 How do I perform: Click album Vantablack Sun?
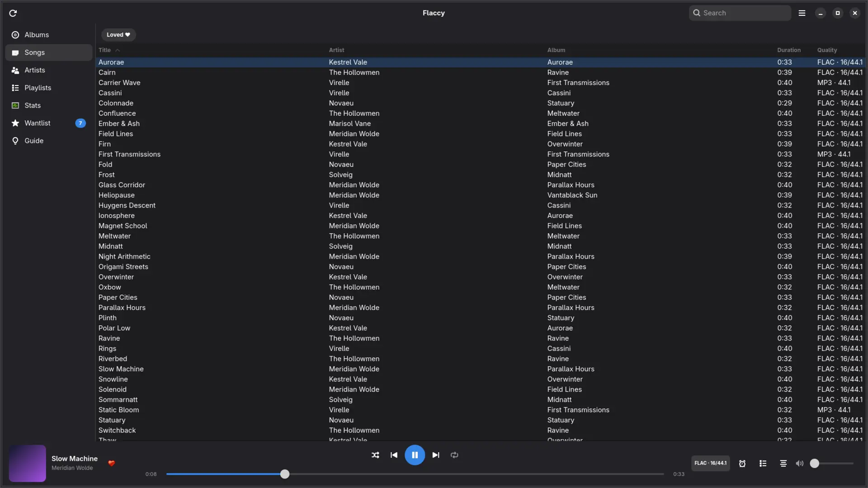(572, 195)
